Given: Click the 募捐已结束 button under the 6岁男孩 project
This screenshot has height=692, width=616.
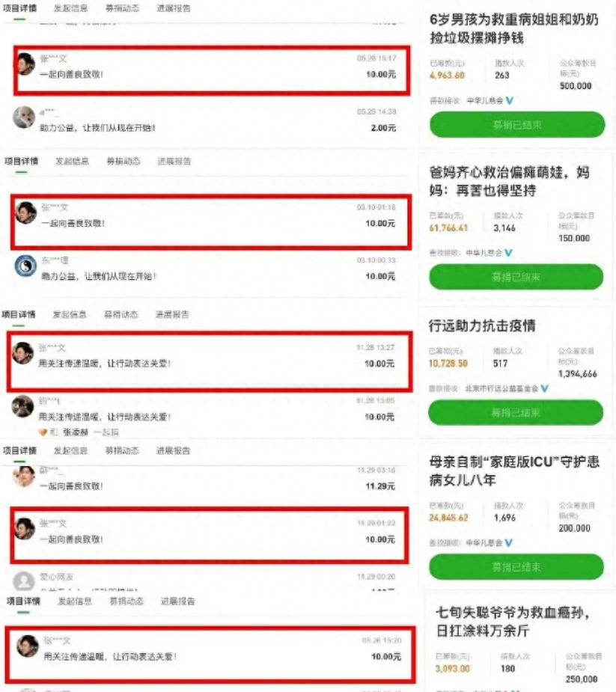Looking at the screenshot, I should [x=517, y=124].
